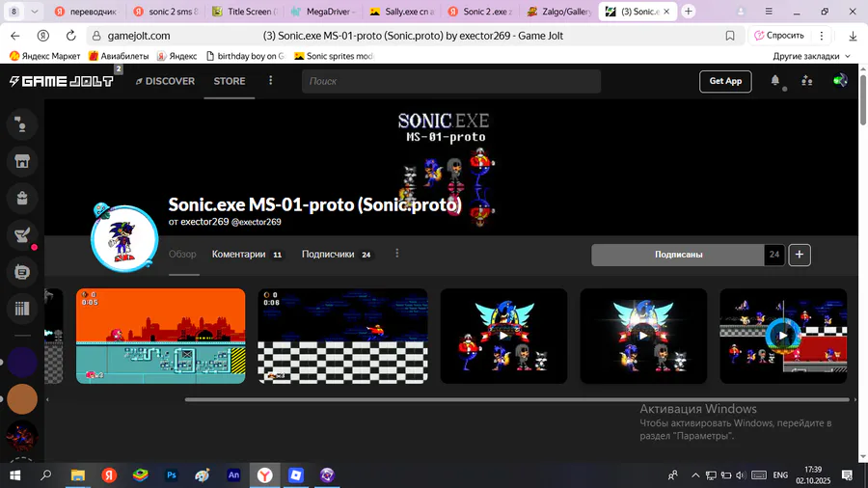Open the DISCOVER section

point(165,81)
